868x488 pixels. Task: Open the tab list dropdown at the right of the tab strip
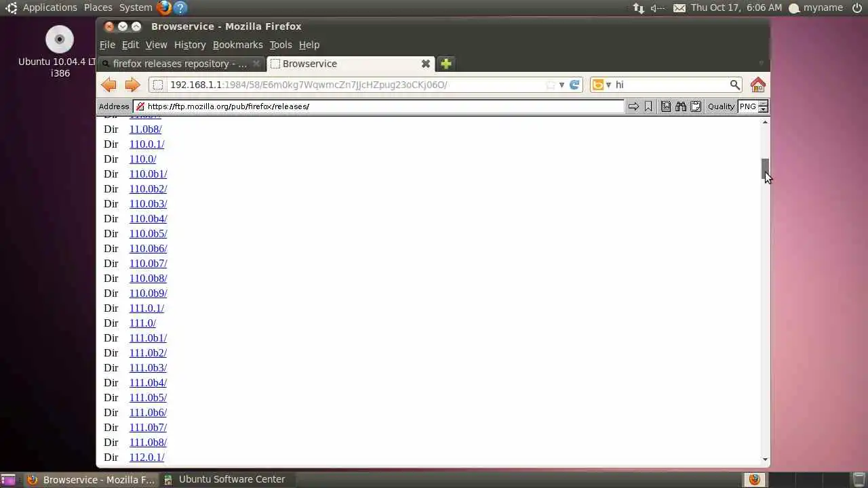(x=761, y=64)
